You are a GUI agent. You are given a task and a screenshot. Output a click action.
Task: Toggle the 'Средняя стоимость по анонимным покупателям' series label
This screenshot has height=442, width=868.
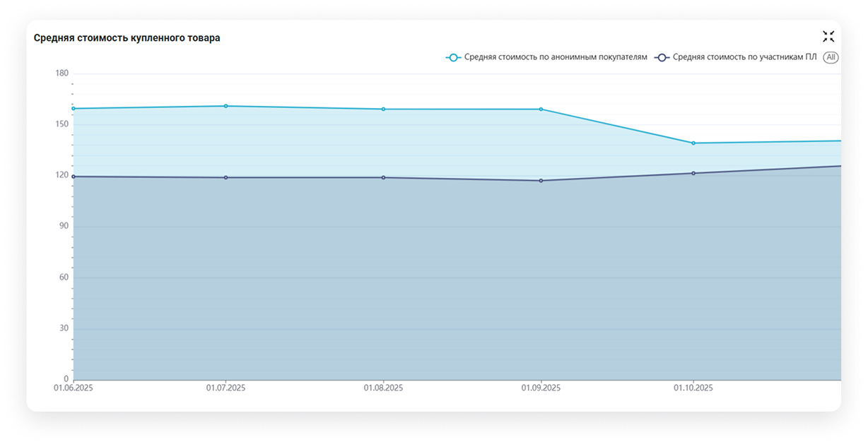(555, 57)
